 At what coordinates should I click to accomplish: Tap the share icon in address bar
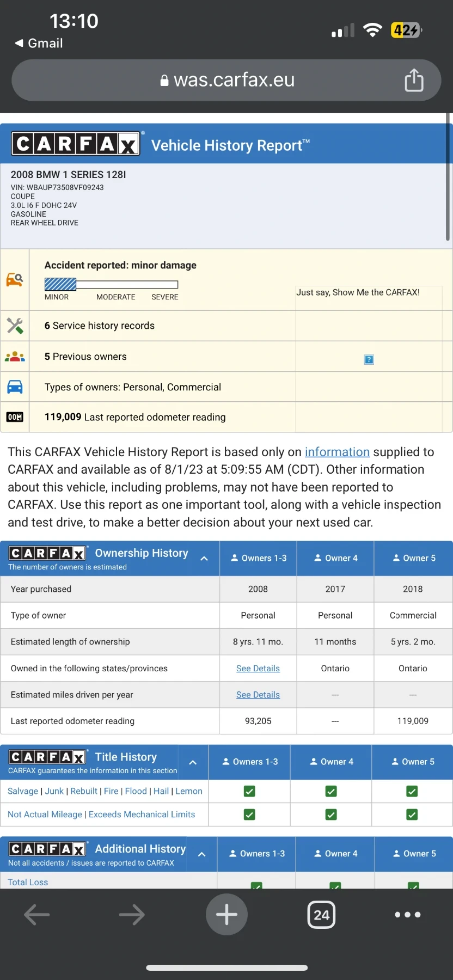(414, 80)
